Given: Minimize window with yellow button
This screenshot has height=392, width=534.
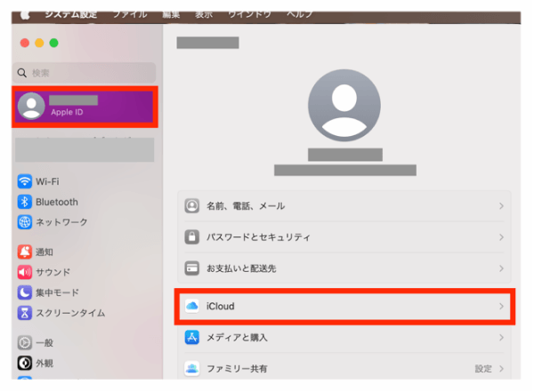Looking at the screenshot, I should tap(39, 43).
